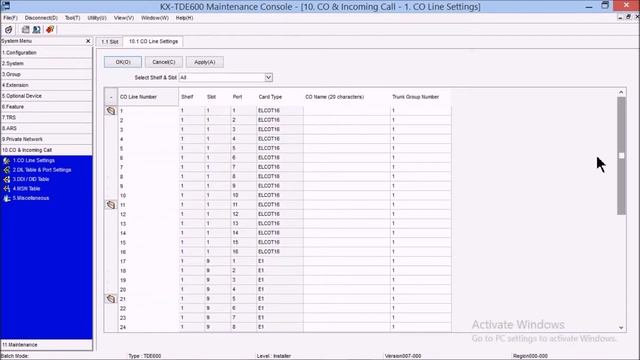The height and width of the screenshot is (360, 640).
Task: Click the icon beside 4.MSN Table
Action: 7,189
